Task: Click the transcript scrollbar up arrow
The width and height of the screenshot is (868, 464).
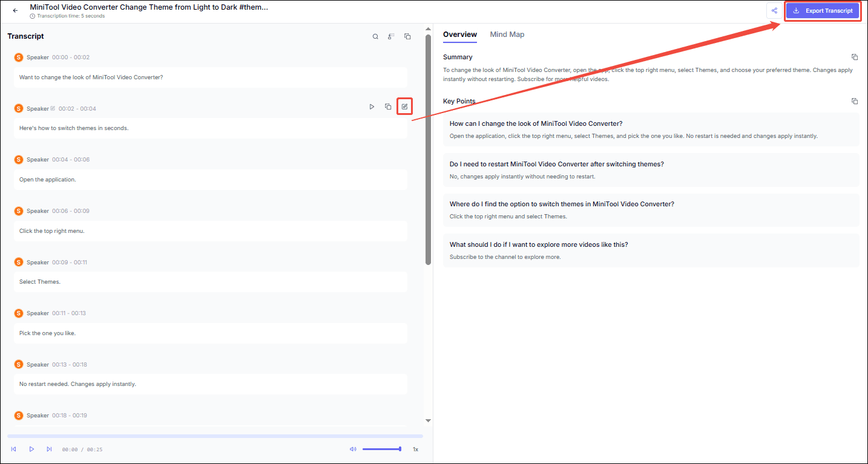Action: pos(428,28)
